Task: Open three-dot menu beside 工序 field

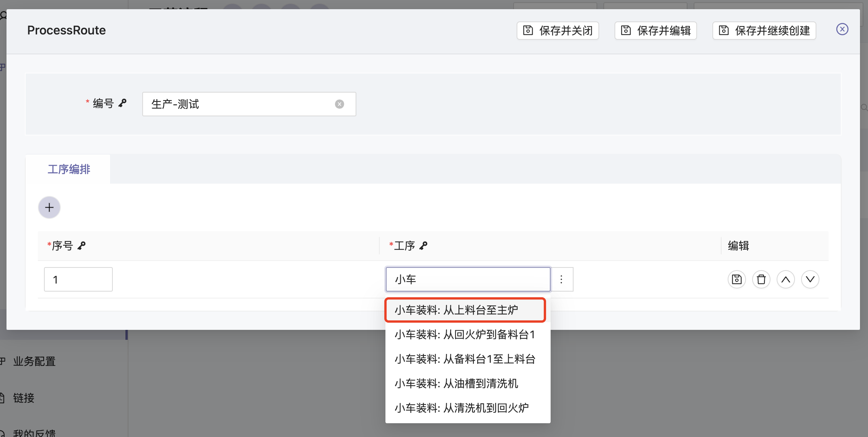Action: pyautogui.click(x=561, y=279)
